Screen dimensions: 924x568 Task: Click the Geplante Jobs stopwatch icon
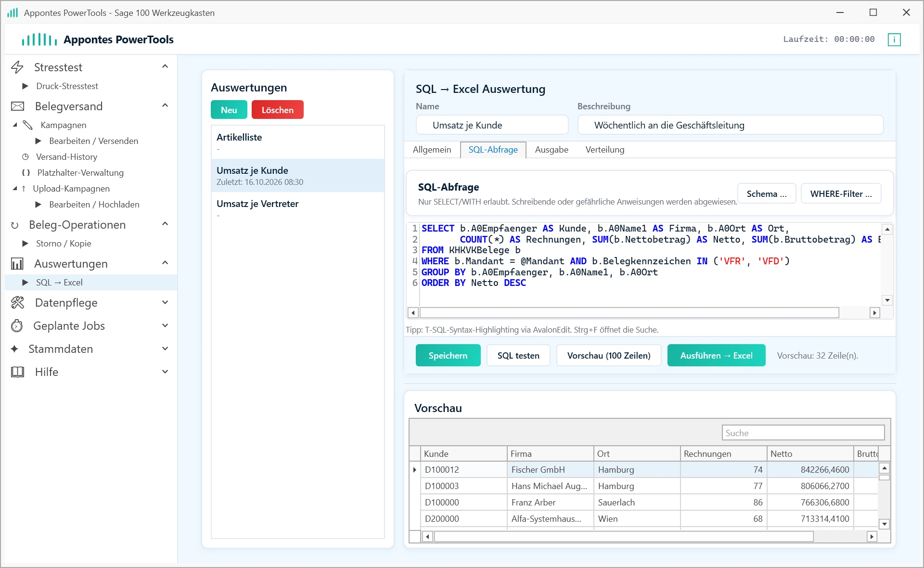[17, 326]
